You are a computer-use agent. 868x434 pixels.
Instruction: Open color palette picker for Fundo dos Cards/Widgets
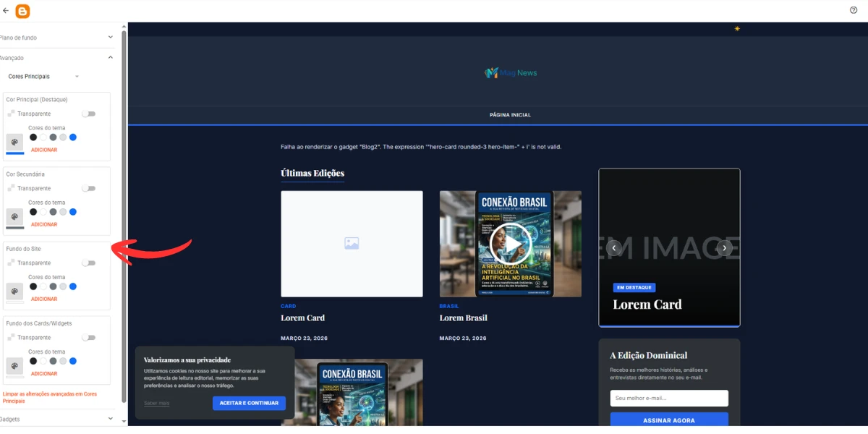coord(14,366)
